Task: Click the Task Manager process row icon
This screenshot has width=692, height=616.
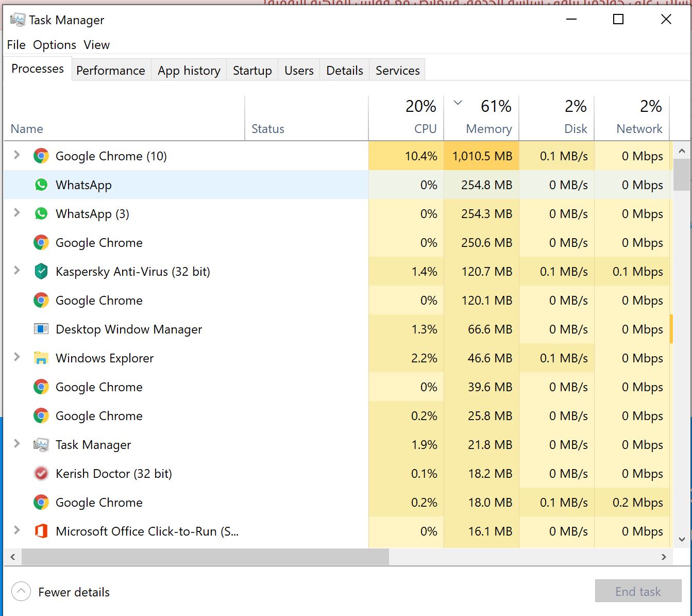Action: (41, 444)
